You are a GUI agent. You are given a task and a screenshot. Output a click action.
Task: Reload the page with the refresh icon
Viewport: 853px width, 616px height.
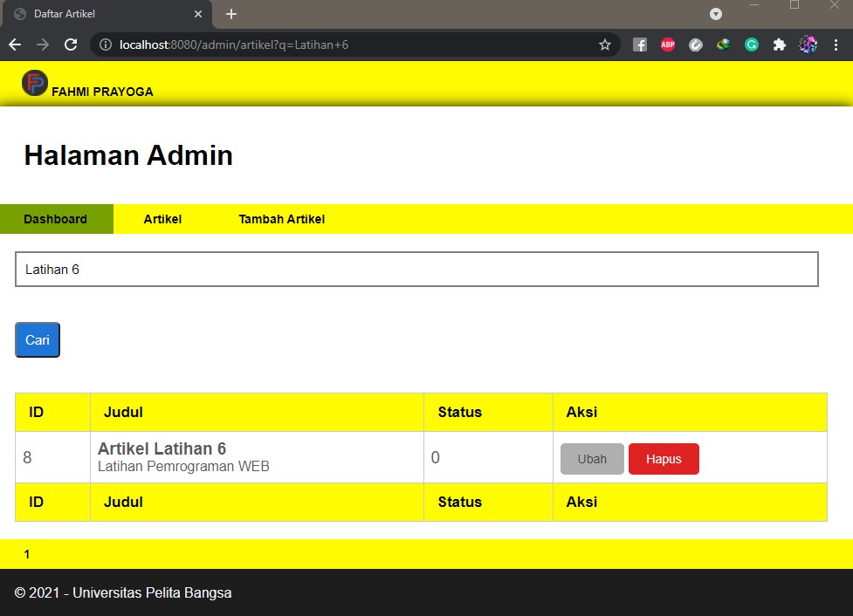tap(71, 44)
